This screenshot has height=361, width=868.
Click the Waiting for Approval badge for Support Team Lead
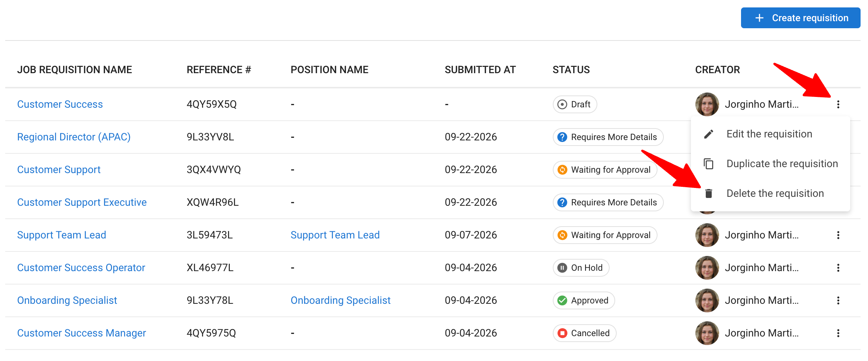click(605, 235)
